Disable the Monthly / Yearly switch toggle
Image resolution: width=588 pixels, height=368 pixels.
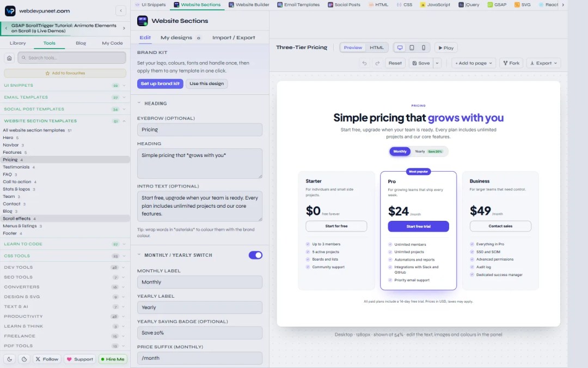coord(255,255)
